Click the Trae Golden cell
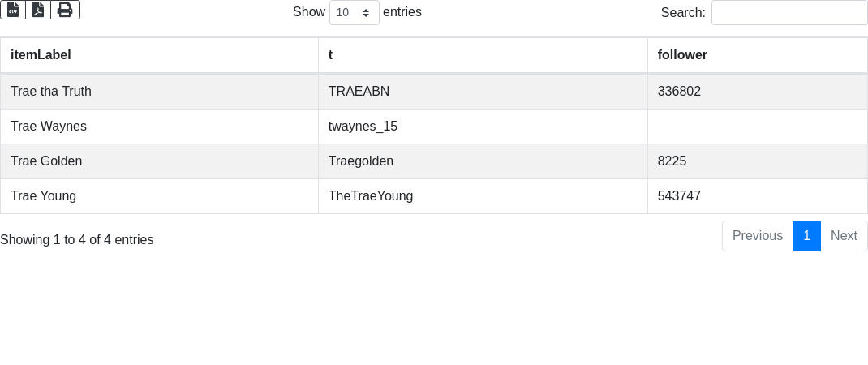868x365 pixels. [46, 161]
